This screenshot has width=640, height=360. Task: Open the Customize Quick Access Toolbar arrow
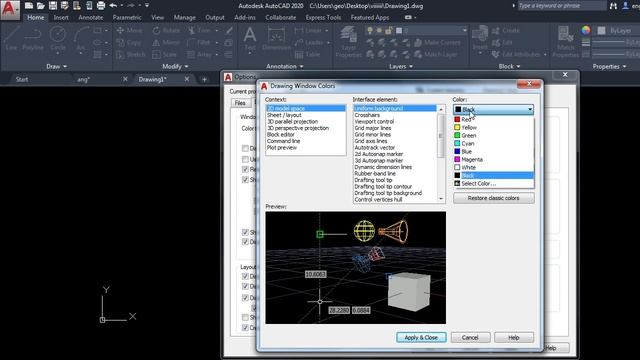[147, 6]
